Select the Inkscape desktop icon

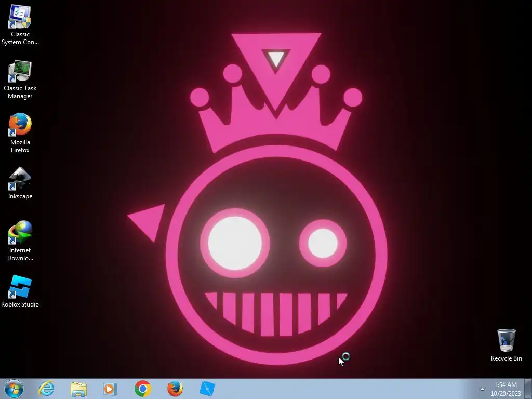(20, 183)
